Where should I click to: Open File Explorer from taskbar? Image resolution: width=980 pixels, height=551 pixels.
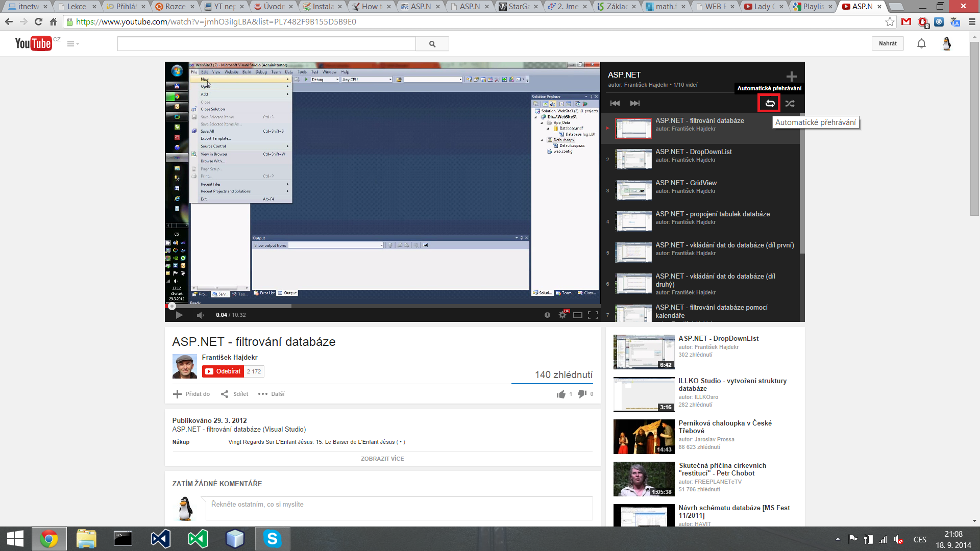click(86, 539)
